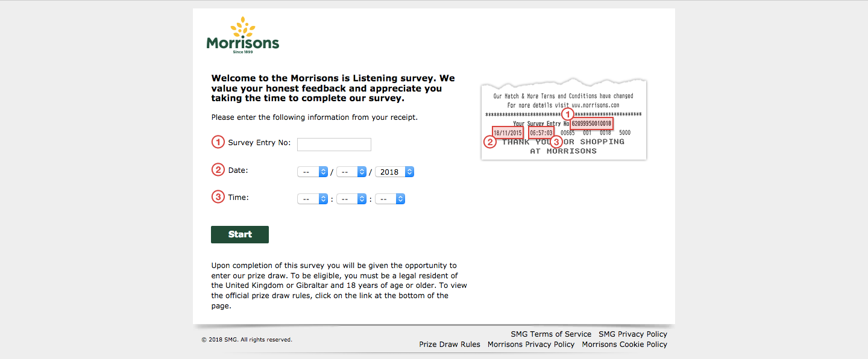868x359 pixels.
Task: Open Morrisons Cookie Policy link
Action: [x=624, y=345]
